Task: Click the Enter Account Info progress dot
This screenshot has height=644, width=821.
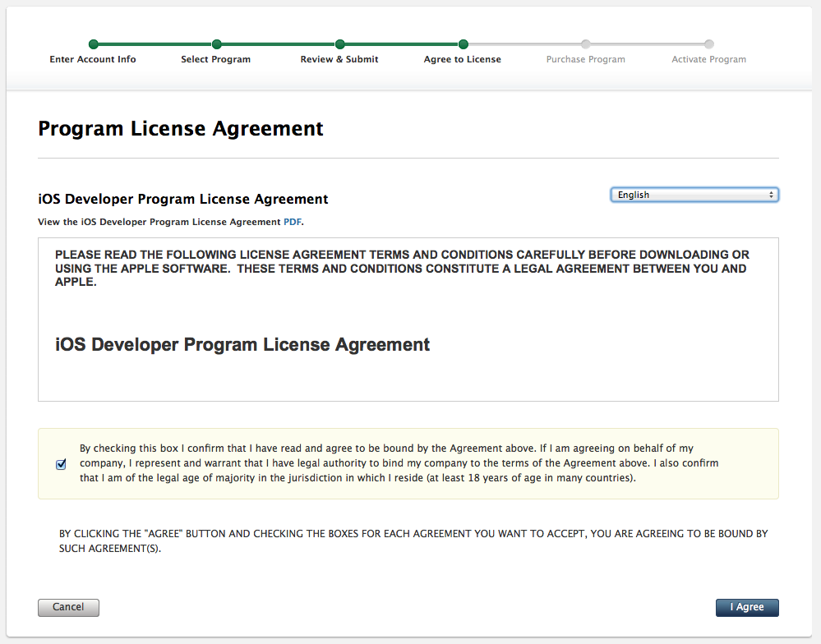Action: (93, 44)
